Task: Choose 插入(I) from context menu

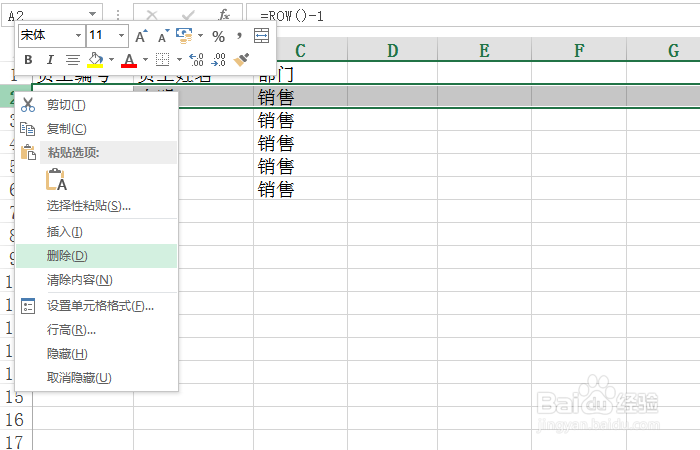Action: (x=96, y=232)
